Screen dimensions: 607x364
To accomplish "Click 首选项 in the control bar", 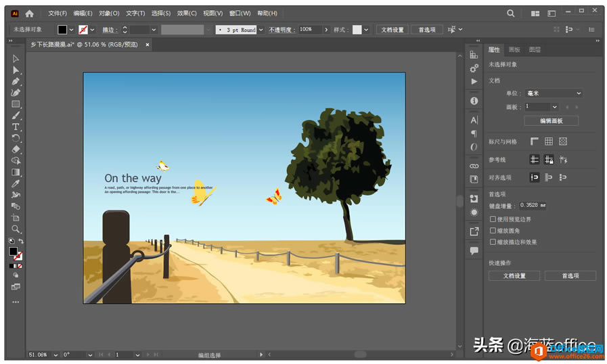I will 426,30.
